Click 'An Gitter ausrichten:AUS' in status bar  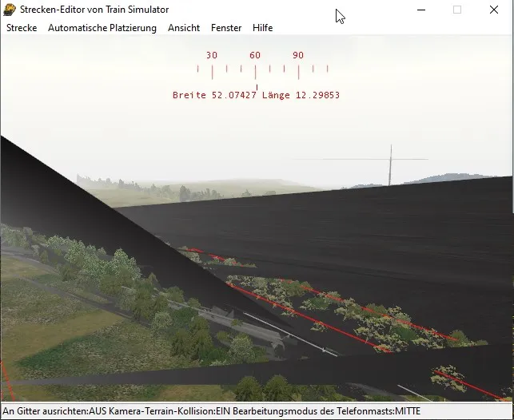[x=55, y=411]
